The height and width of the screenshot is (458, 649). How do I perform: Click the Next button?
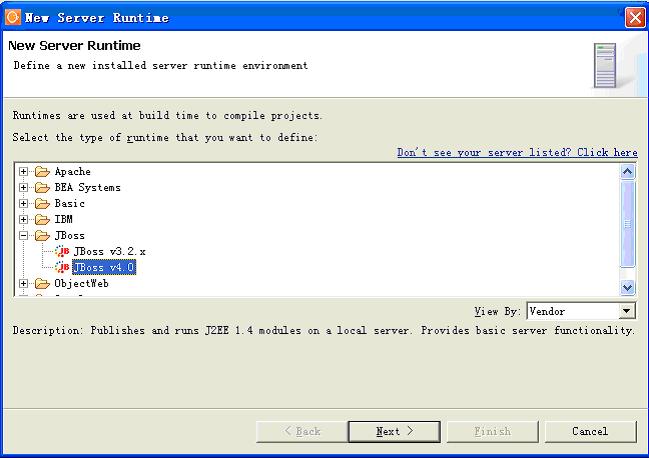pos(394,432)
